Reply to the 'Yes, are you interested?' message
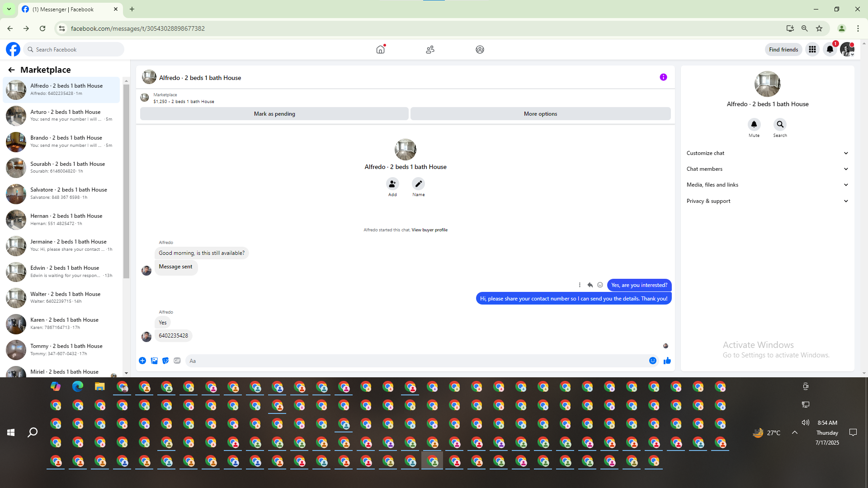The height and width of the screenshot is (488, 868). tap(590, 285)
